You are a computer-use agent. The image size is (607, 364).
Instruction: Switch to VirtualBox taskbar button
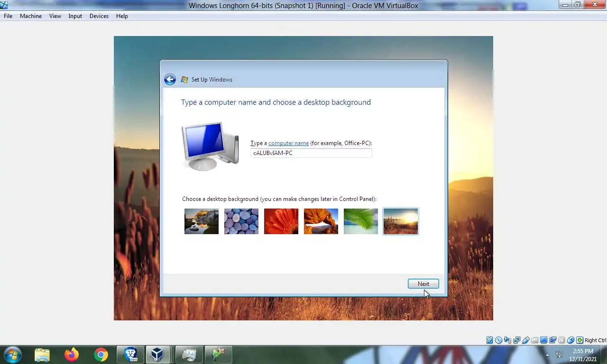pos(157,355)
